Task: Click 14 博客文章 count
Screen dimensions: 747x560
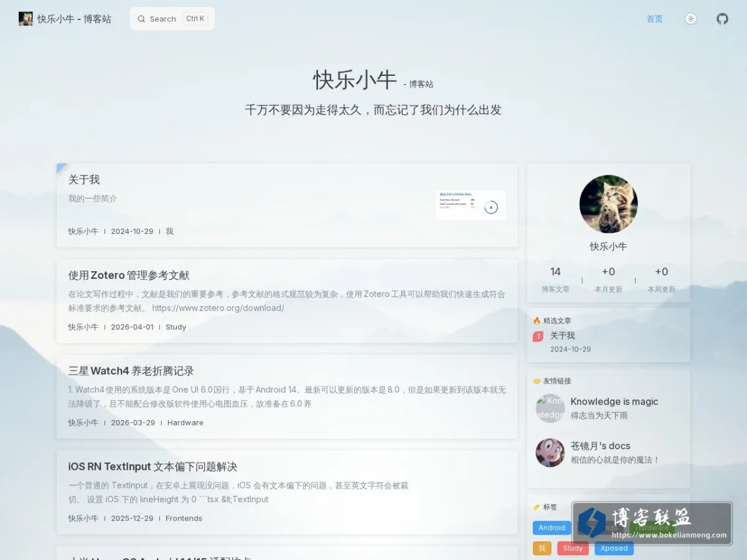Action: click(x=555, y=279)
